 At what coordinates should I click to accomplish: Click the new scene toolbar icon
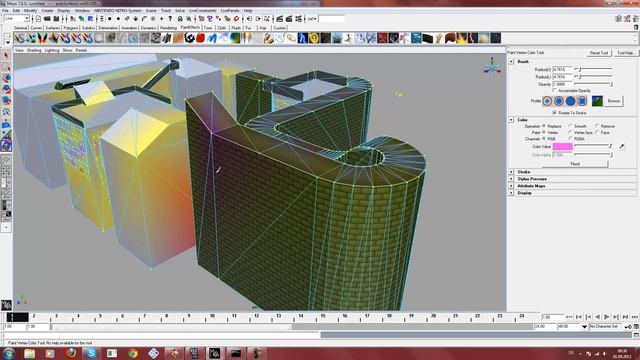[x=38, y=19]
